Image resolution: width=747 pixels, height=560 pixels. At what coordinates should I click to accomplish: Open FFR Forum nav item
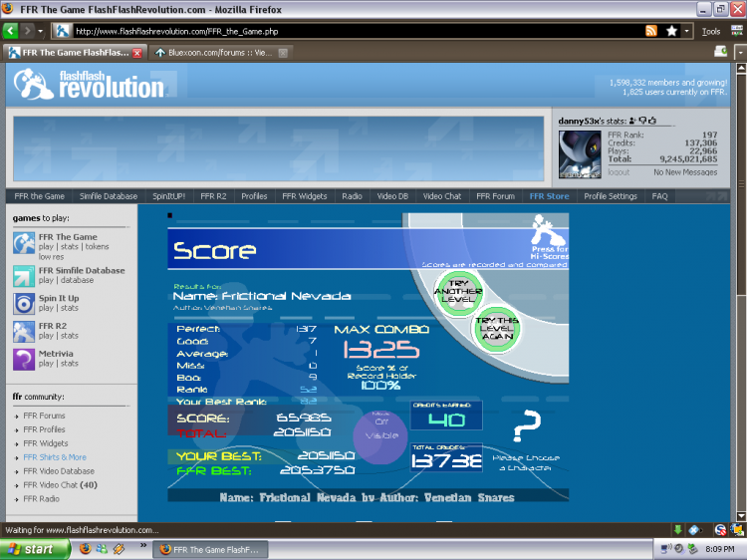pyautogui.click(x=495, y=196)
